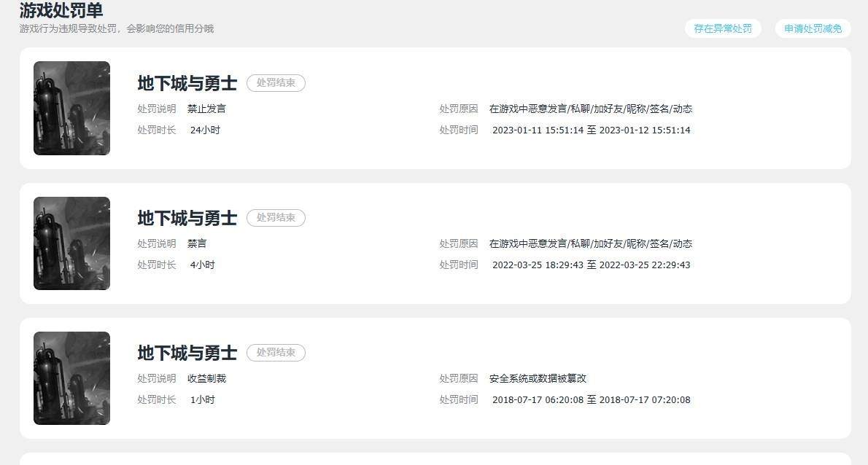
Task: Click the 禁言 punishment description
Action: point(196,244)
